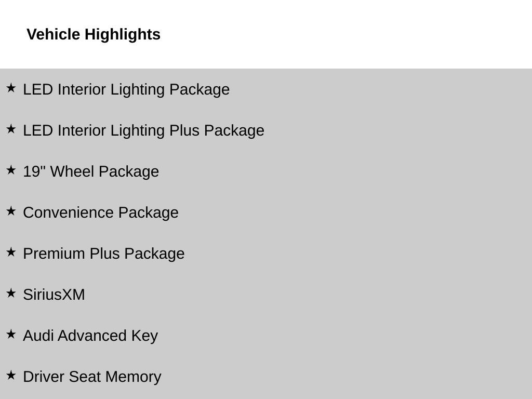The image size is (532, 399).
Task: Click the star beside LED Interior Lighting Package
Action: coord(11,88)
